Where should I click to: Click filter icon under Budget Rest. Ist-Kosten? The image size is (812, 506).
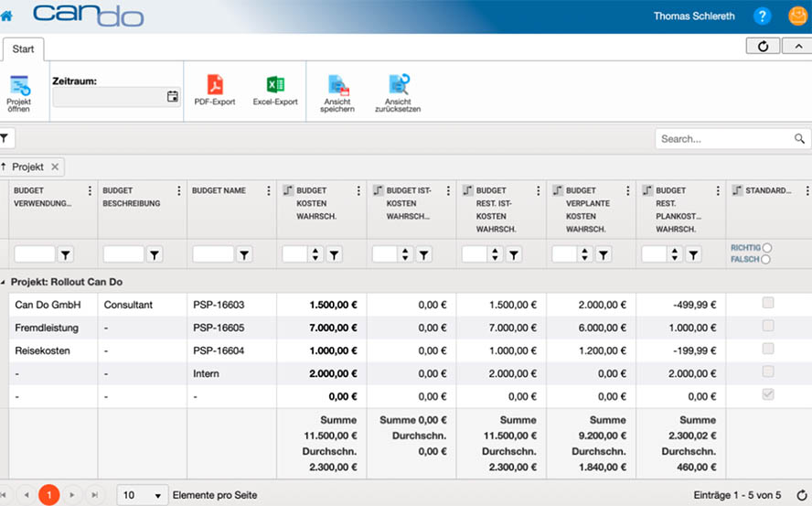pyautogui.click(x=514, y=254)
